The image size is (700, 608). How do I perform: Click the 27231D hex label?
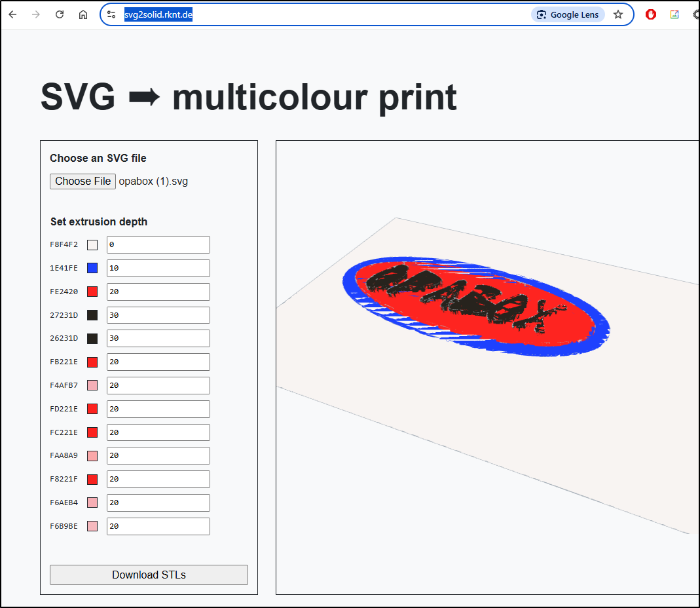click(64, 315)
